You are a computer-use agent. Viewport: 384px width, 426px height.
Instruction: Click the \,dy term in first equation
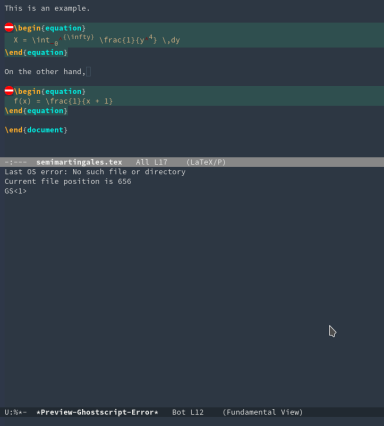coord(171,40)
